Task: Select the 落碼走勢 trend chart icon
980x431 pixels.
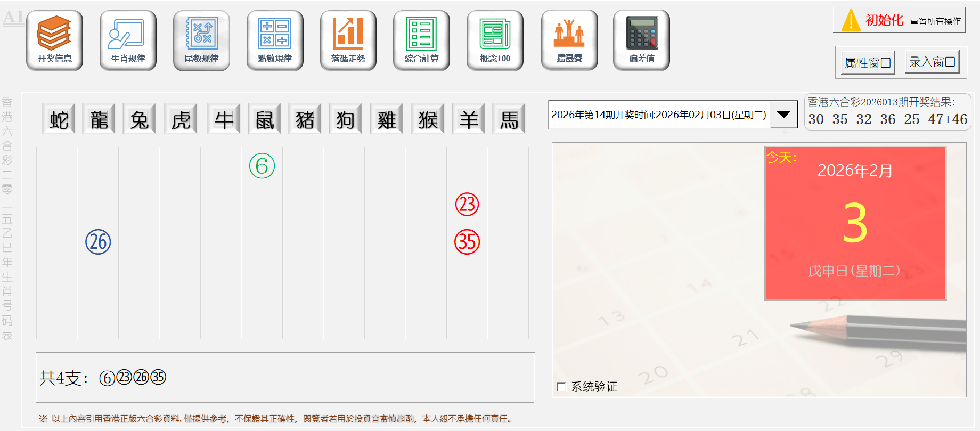Action: coord(348,40)
